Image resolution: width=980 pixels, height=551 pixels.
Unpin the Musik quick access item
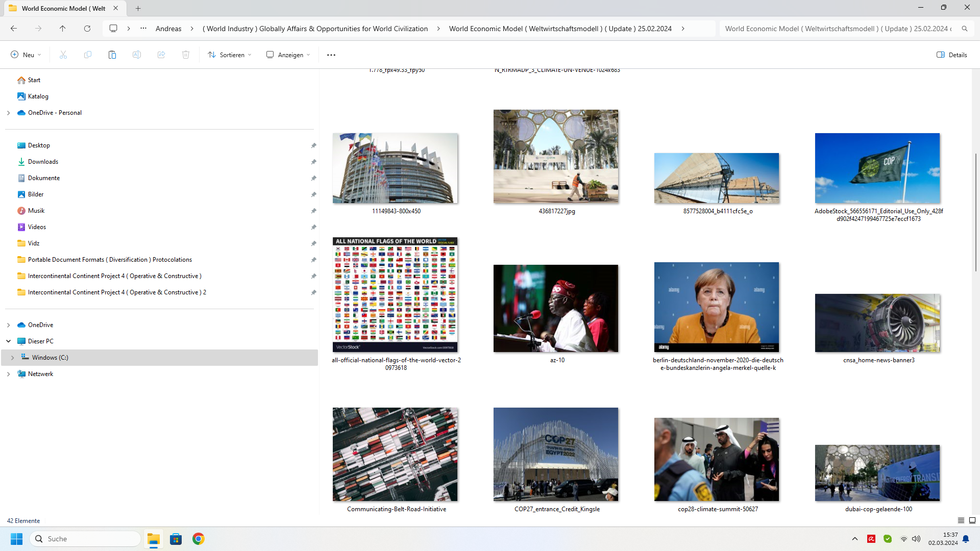(x=313, y=211)
